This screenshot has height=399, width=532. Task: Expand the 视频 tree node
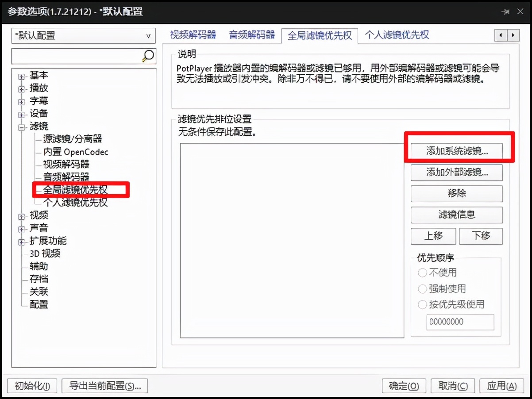tap(21, 215)
